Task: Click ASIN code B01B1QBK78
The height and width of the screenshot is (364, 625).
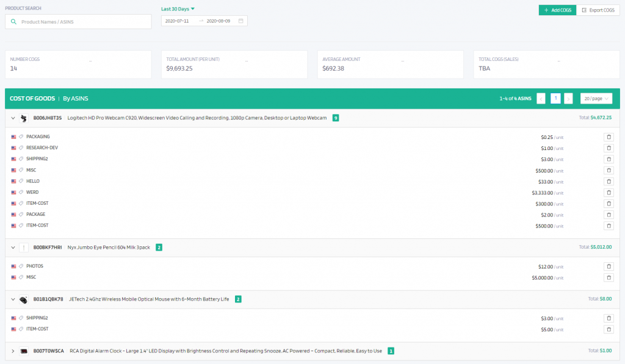Action: coord(48,299)
